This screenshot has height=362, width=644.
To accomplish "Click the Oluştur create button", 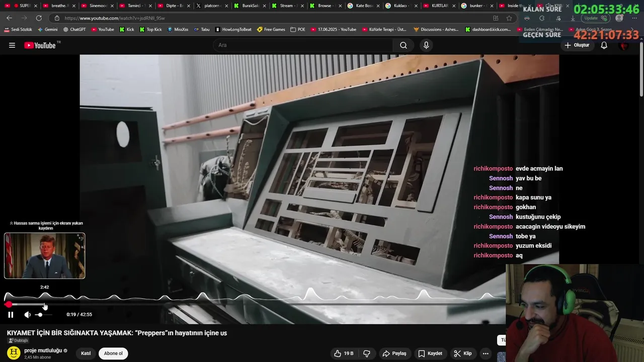I will click(x=577, y=45).
